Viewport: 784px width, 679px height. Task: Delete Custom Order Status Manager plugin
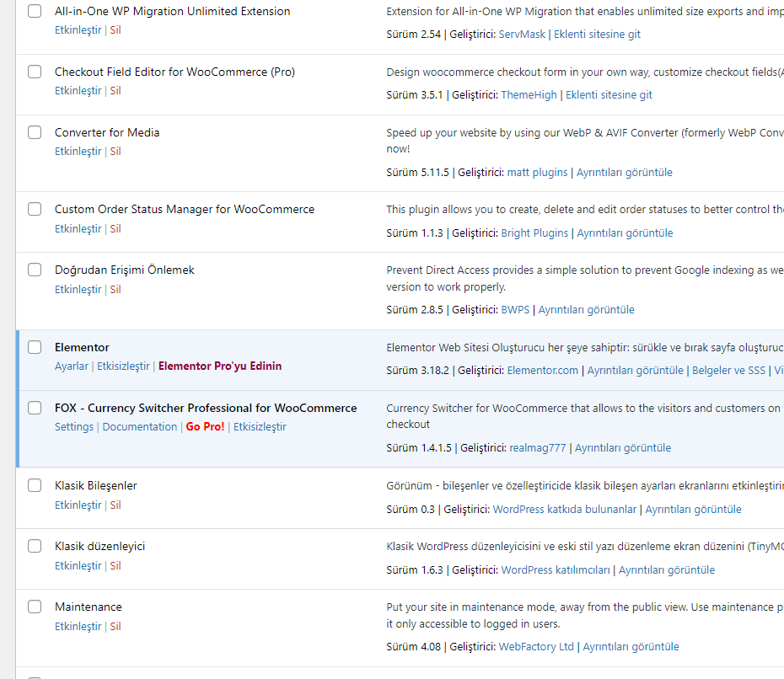(x=115, y=228)
